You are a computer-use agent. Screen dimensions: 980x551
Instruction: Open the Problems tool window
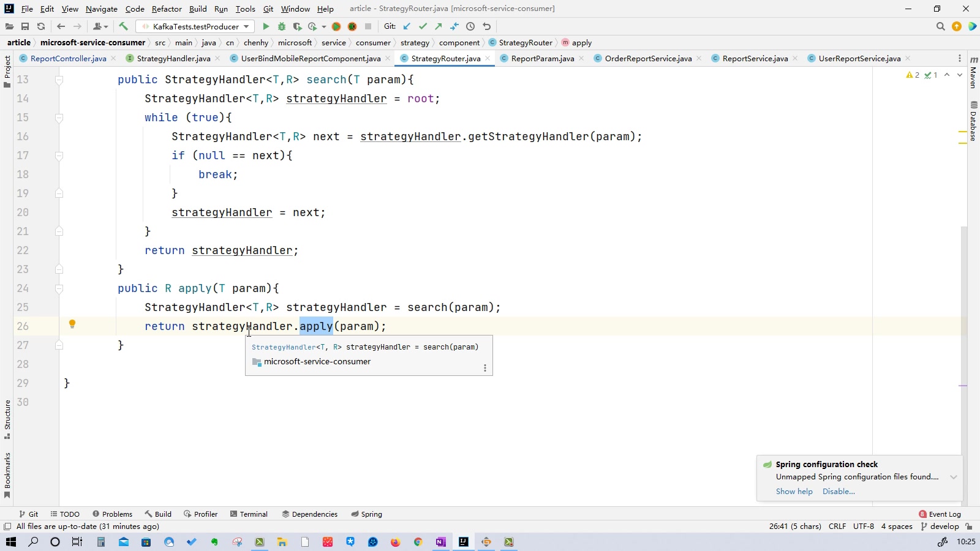coord(112,514)
